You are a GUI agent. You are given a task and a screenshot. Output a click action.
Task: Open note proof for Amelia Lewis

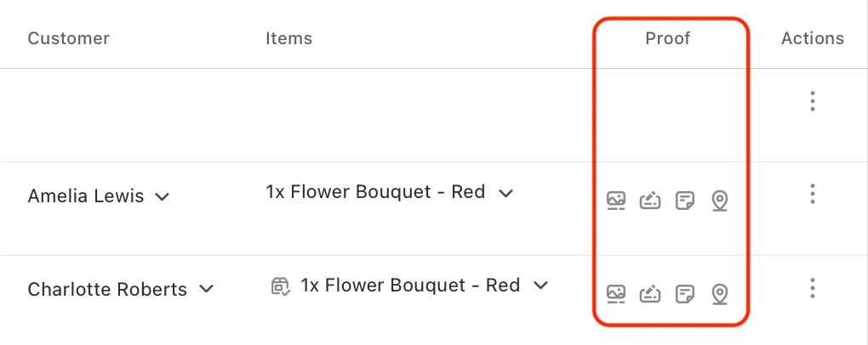685,201
